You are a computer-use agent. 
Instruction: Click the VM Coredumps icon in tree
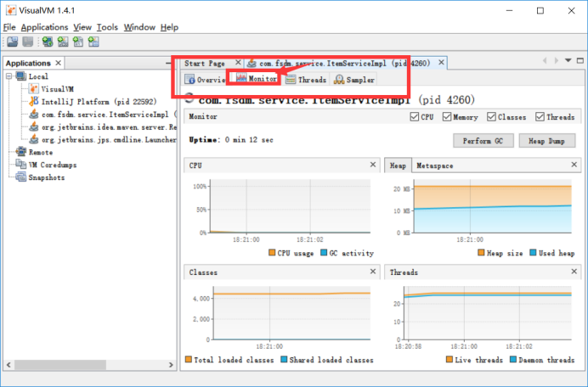[x=21, y=164]
